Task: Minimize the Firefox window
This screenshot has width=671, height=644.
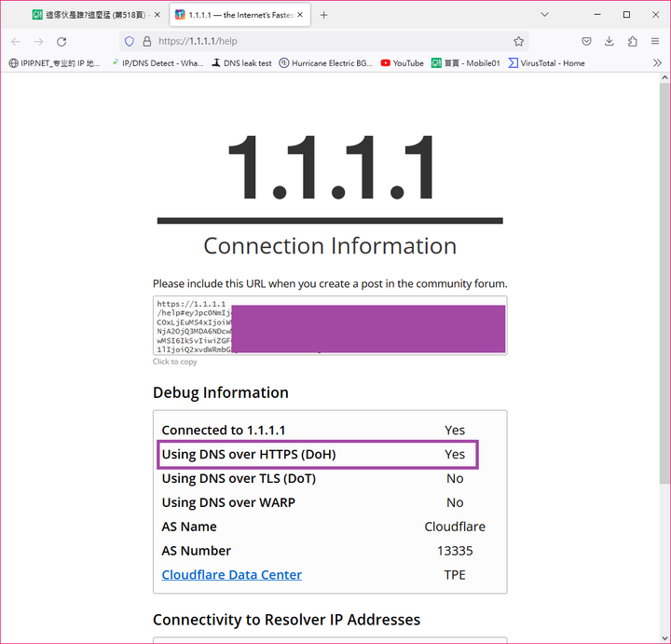Action: point(597,15)
